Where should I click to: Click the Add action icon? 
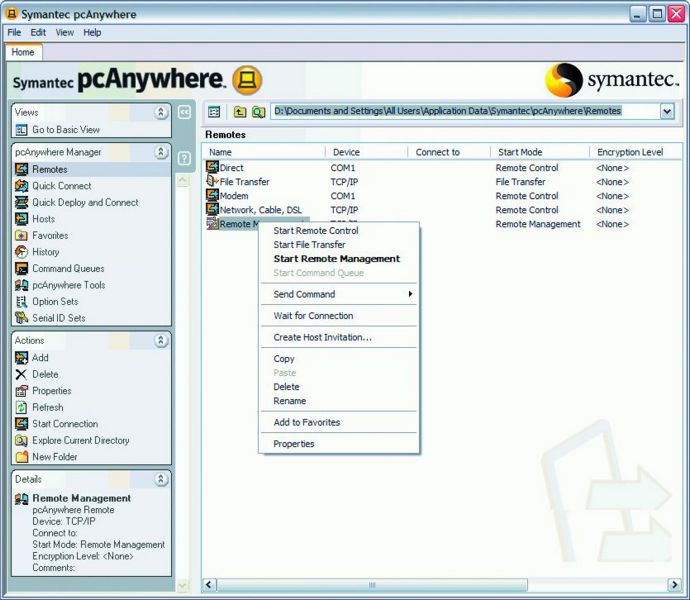coord(22,358)
